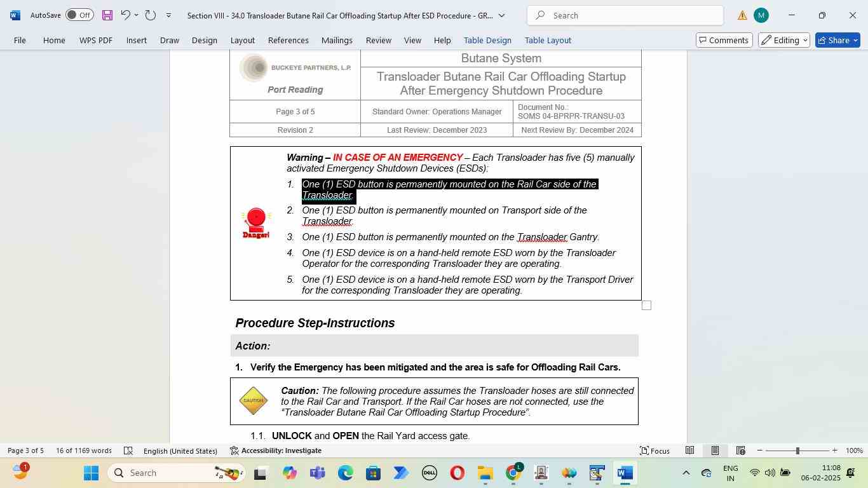Open the Comments pane button
Image resolution: width=868 pixels, height=488 pixels.
(x=724, y=40)
